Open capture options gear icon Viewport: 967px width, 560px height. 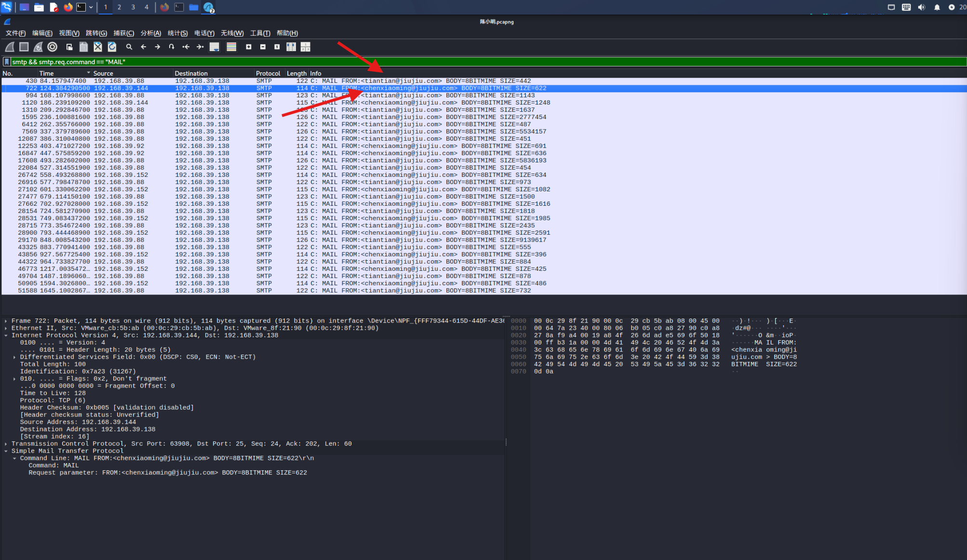pos(53,47)
